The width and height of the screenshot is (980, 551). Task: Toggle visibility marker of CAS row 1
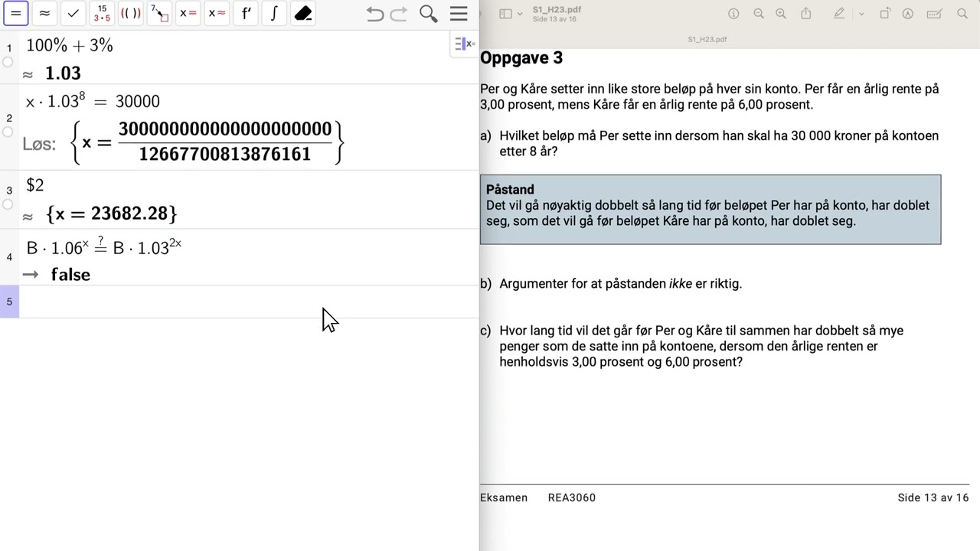(8, 62)
